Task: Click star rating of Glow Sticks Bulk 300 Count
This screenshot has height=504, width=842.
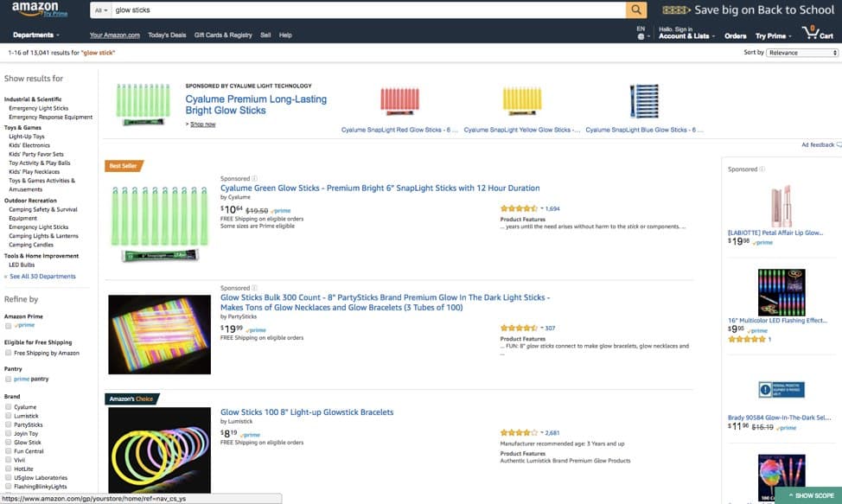Action: [x=519, y=328]
